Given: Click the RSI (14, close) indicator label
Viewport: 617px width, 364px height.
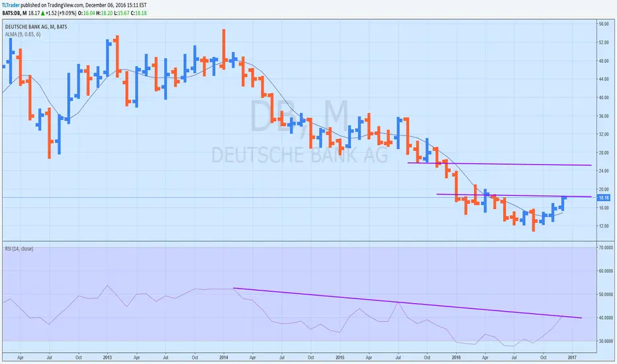Looking at the screenshot, I should tap(19, 249).
